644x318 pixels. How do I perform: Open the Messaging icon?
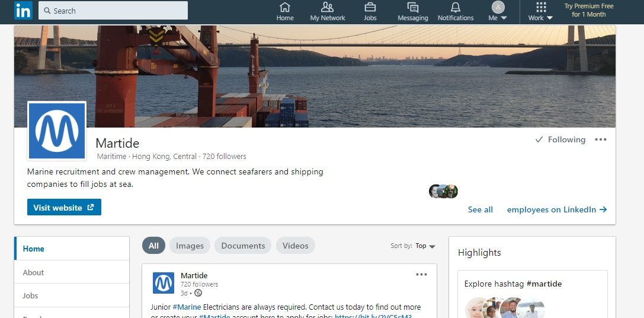(413, 11)
